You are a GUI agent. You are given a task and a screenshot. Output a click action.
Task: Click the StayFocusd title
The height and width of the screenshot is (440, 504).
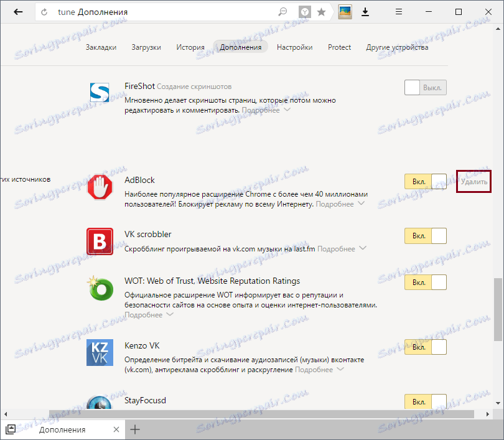pos(145,400)
